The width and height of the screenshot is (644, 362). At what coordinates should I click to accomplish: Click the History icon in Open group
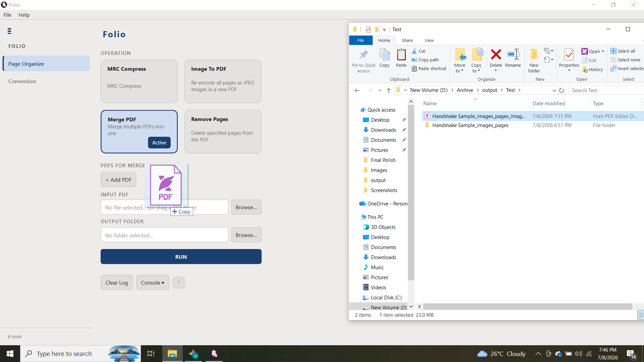click(x=585, y=69)
